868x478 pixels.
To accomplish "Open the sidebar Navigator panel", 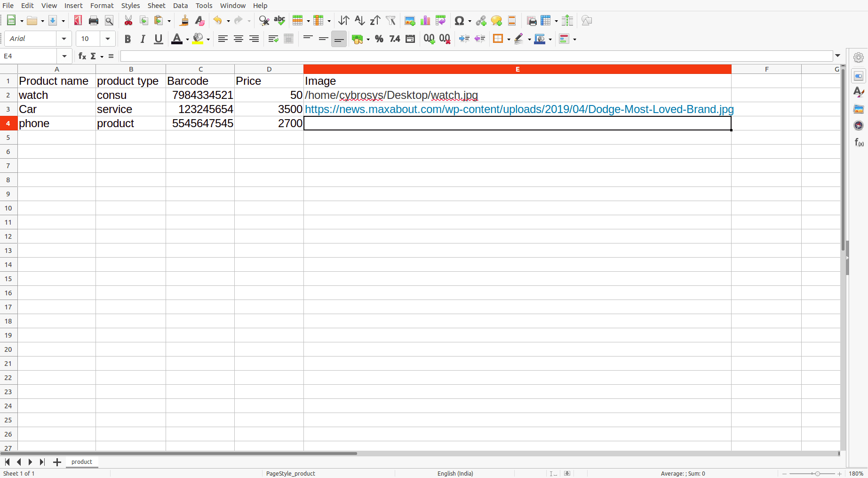I will pyautogui.click(x=859, y=125).
